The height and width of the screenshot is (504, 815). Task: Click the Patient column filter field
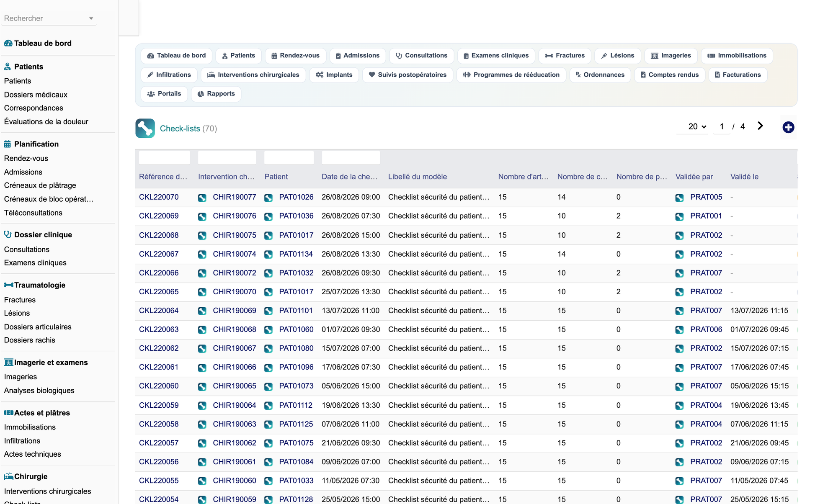[289, 158]
